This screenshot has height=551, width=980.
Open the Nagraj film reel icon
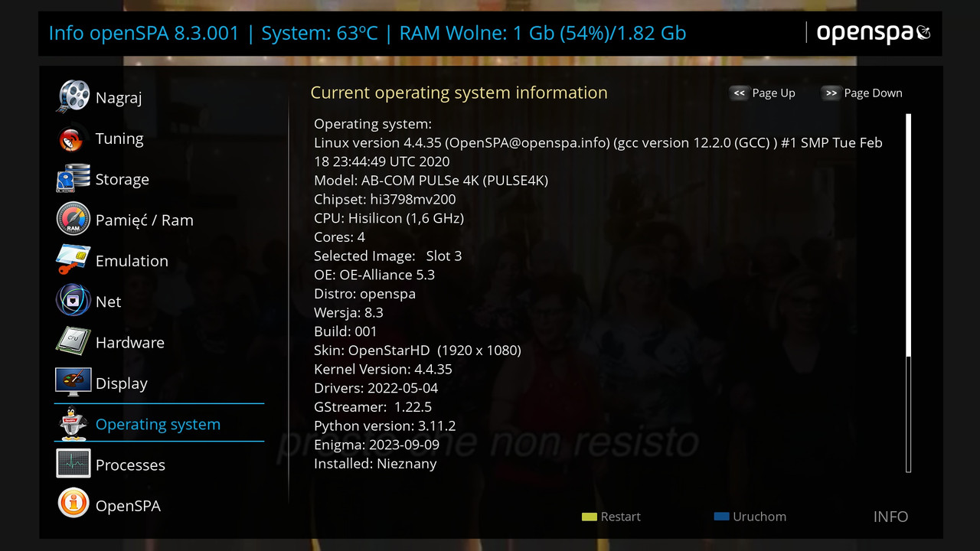click(73, 96)
